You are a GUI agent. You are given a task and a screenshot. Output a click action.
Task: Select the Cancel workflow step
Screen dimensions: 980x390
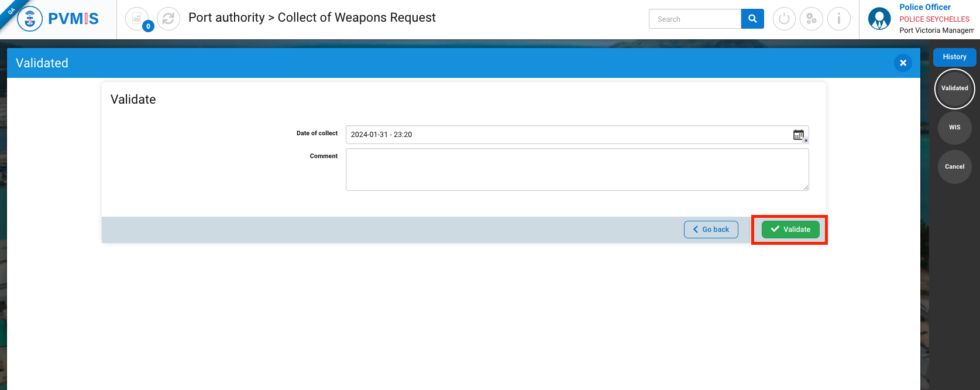(x=954, y=166)
